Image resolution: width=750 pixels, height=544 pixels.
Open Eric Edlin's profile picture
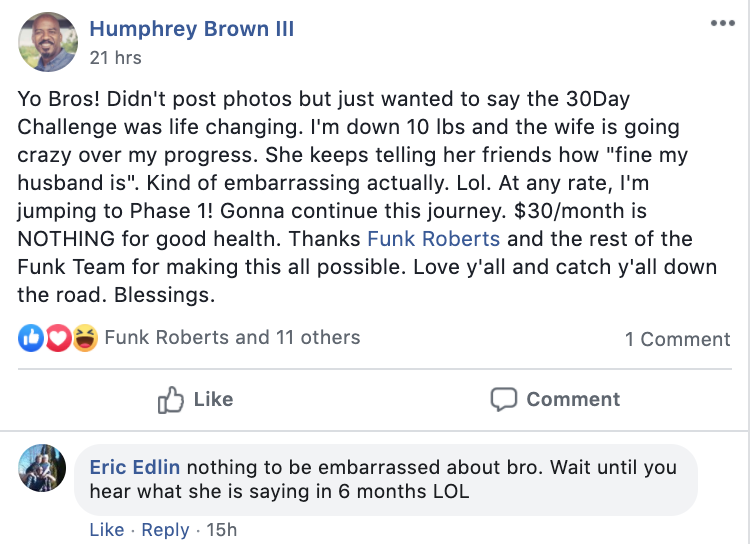pos(42,468)
